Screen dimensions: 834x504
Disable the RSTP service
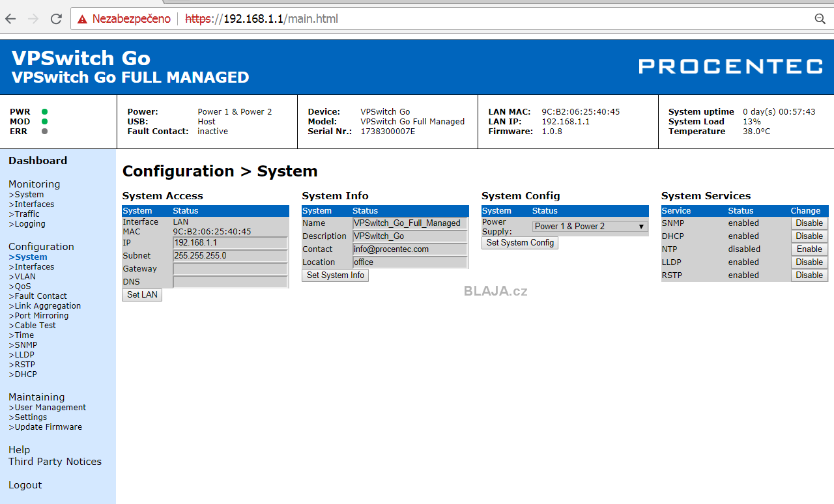(809, 275)
